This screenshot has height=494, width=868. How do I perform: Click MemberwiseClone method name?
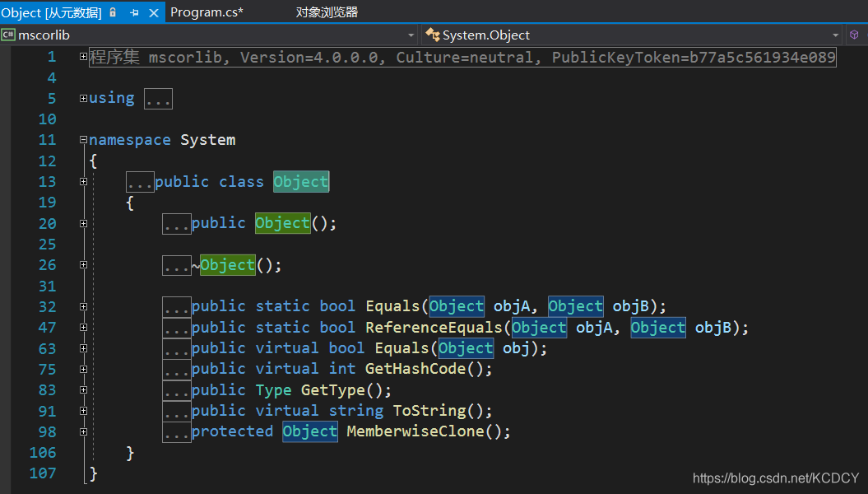tap(415, 431)
